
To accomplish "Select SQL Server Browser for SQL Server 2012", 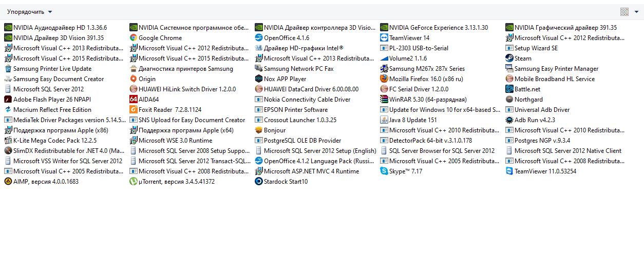I will (438, 151).
